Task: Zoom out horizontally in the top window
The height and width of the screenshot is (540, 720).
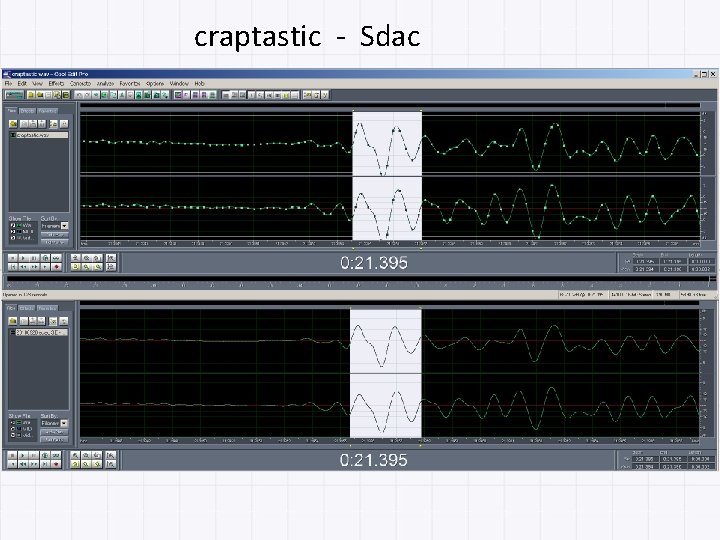Action: tap(86, 258)
